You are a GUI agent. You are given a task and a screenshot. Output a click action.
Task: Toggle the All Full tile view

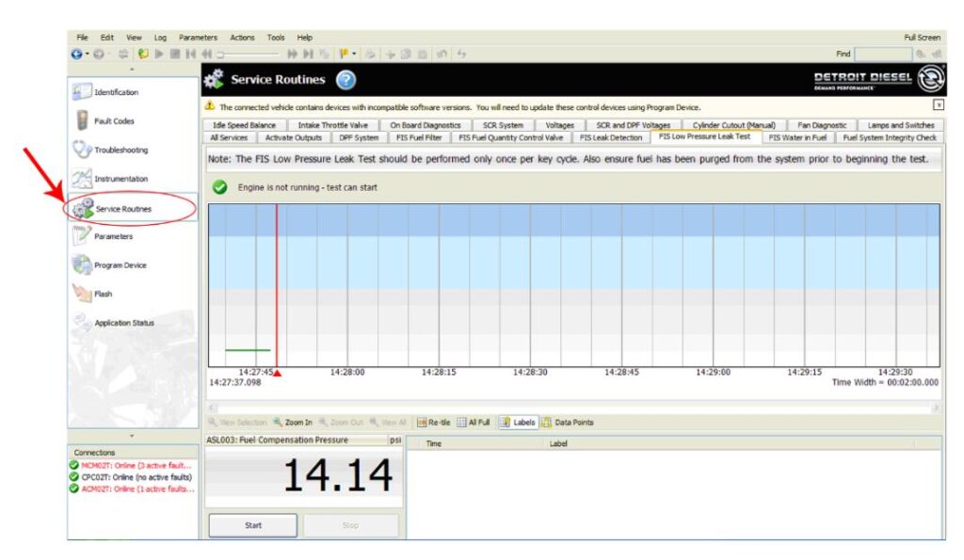point(474,423)
